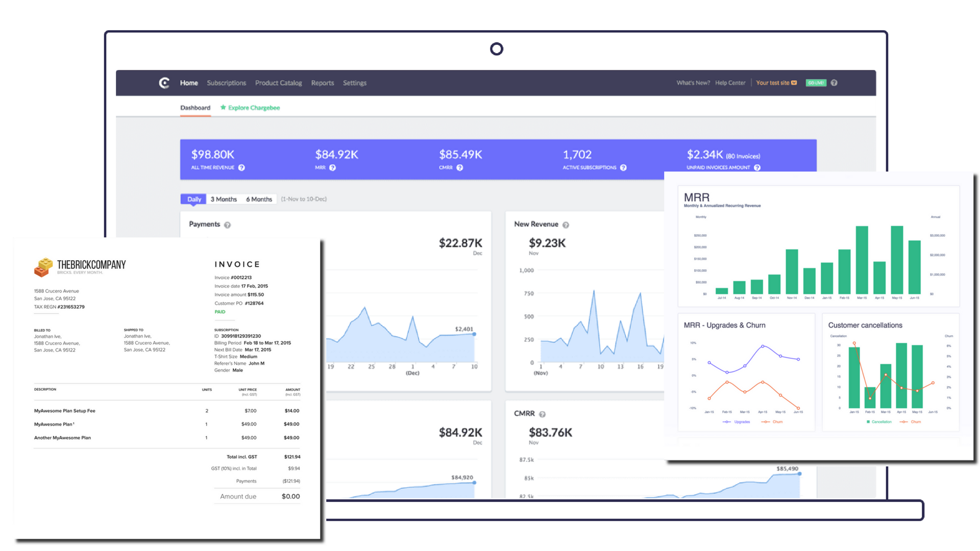
Task: Select the Daily range toggle
Action: tap(194, 199)
